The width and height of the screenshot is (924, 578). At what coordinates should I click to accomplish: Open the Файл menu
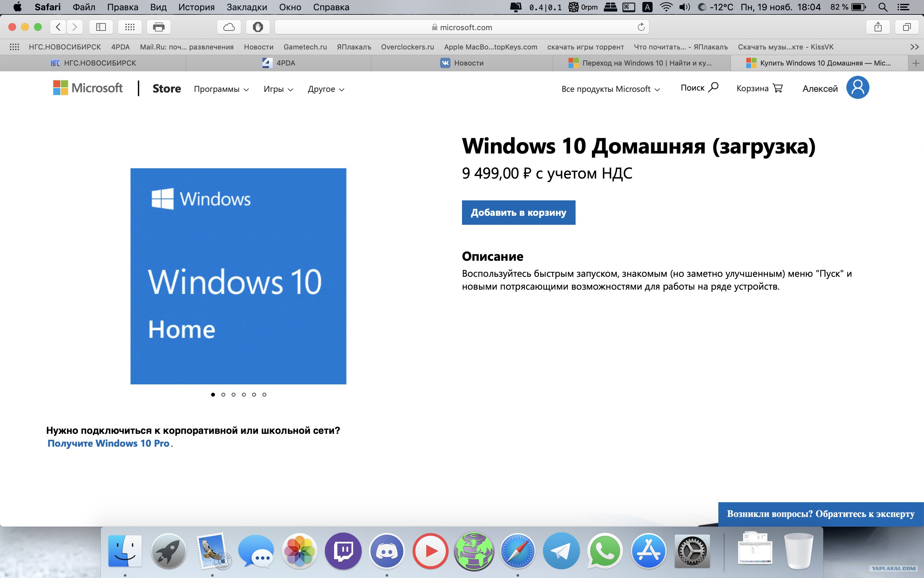tap(84, 7)
